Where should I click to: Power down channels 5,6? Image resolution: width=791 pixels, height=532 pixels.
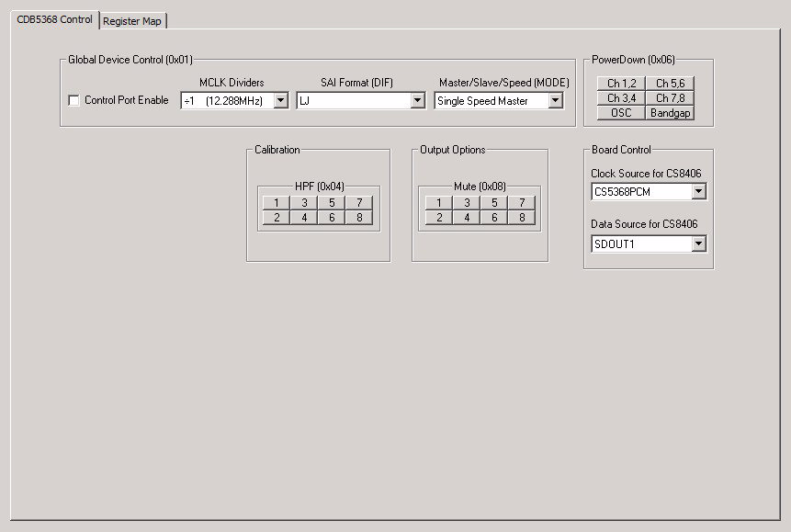pyautogui.click(x=670, y=84)
